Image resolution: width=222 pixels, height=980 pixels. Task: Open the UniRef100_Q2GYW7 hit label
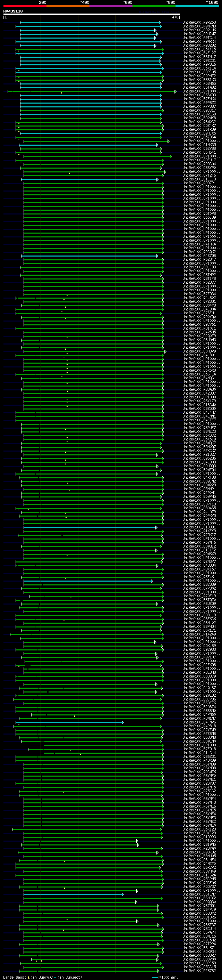click(199, 783)
